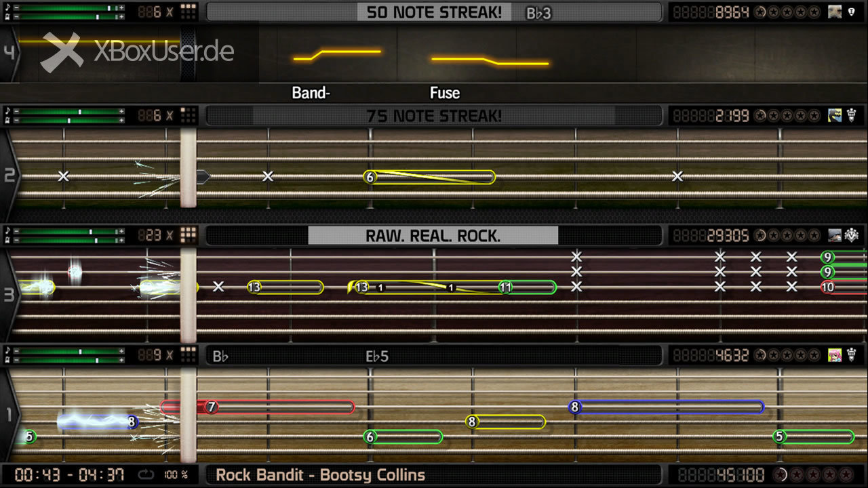Click player 4's multiplier grid icon
The height and width of the screenshot is (488, 868).
pos(189,12)
